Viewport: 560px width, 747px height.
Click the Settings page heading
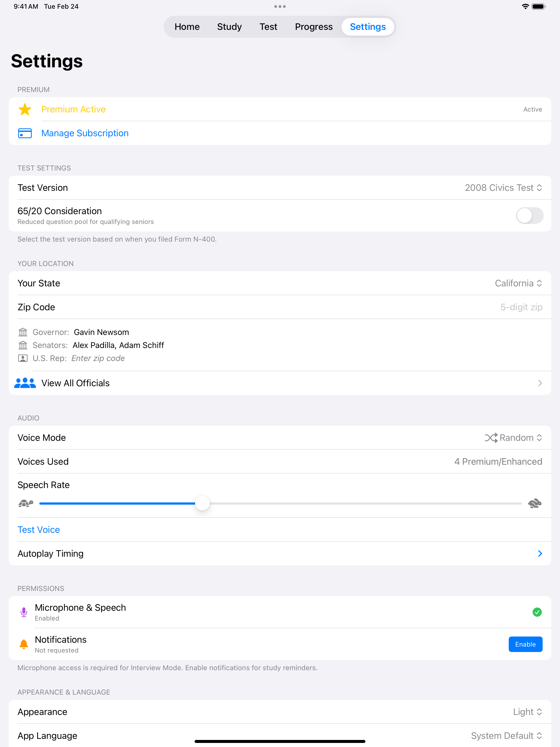[x=47, y=61]
